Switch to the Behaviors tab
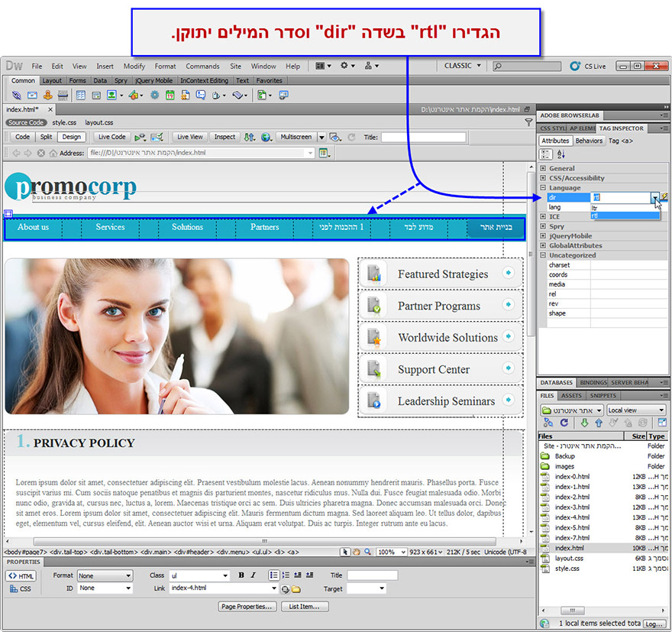Viewport: 672px width, 632px height. 589,141
